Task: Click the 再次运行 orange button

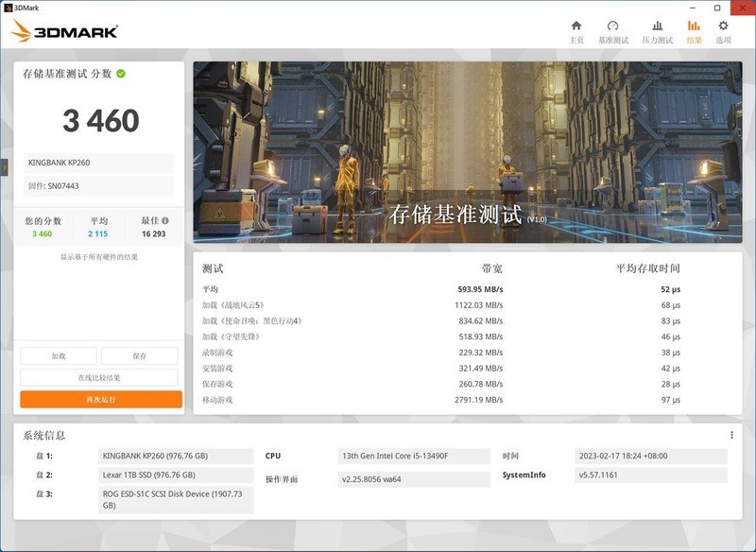Action: [97, 398]
